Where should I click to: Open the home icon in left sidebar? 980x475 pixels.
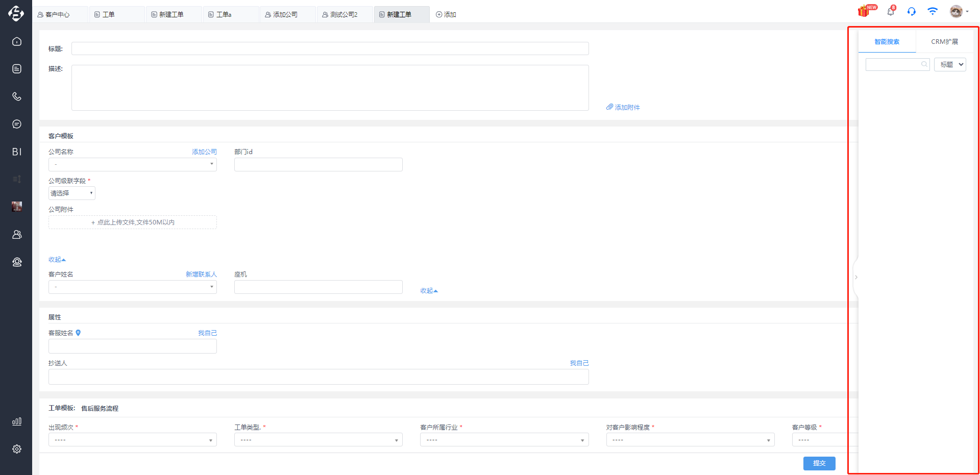(17, 41)
